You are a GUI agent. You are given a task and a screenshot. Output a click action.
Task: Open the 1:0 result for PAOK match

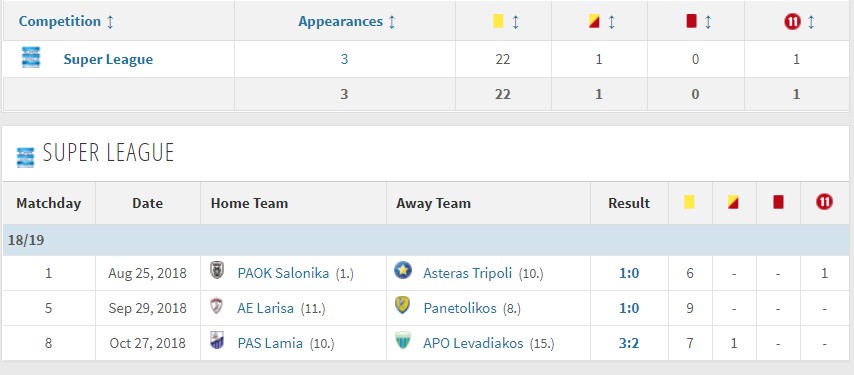629,273
